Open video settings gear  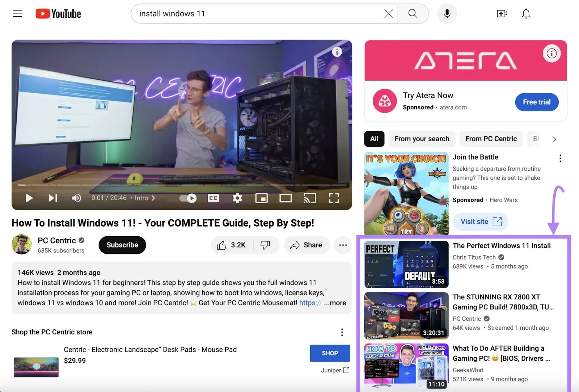237,198
